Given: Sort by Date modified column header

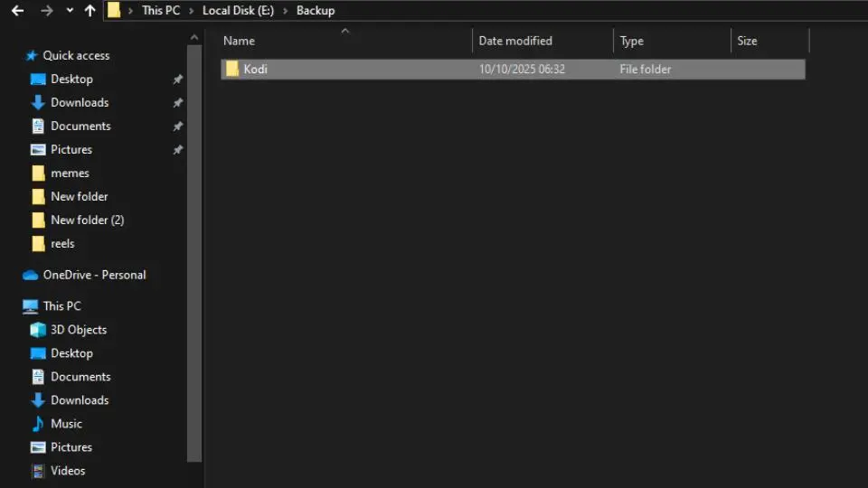Looking at the screenshot, I should click(515, 41).
